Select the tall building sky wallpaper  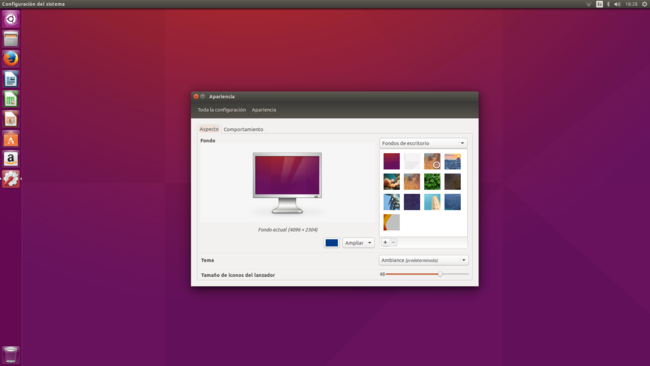[x=432, y=202]
